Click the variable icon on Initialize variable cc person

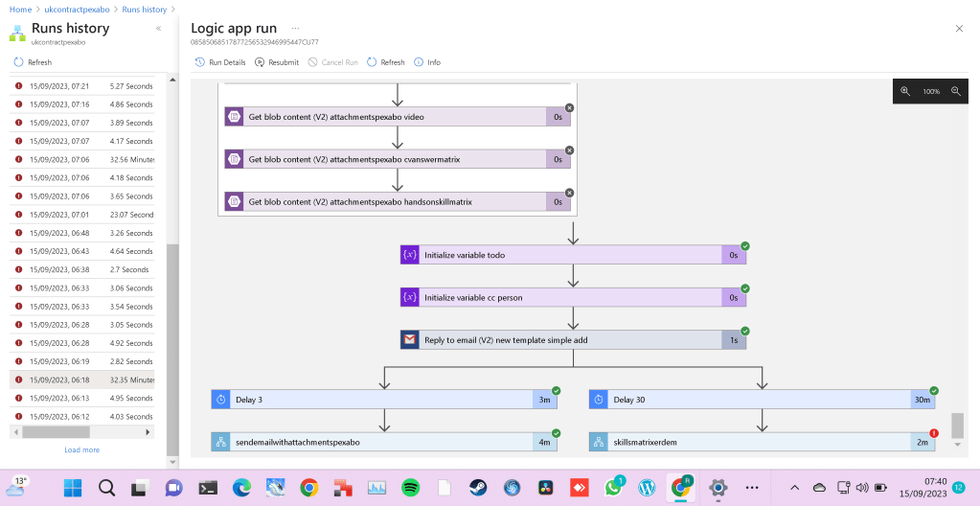[x=409, y=298]
